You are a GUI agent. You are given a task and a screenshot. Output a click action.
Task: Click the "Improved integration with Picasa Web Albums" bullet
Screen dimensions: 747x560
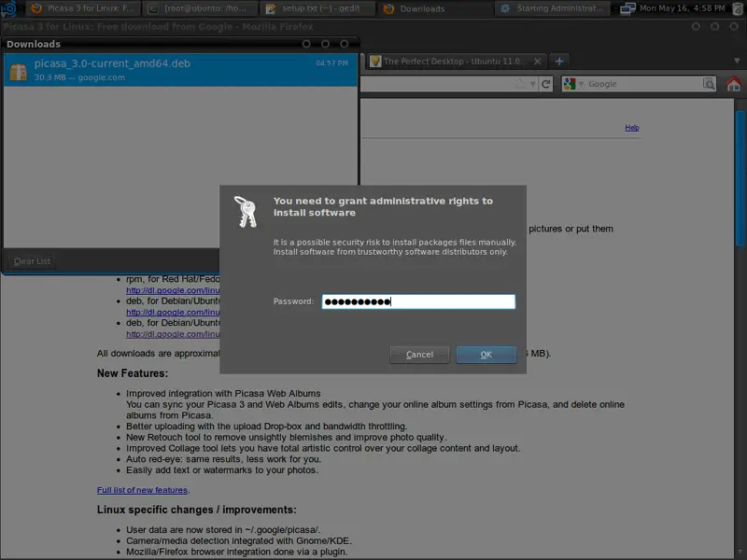tap(223, 393)
